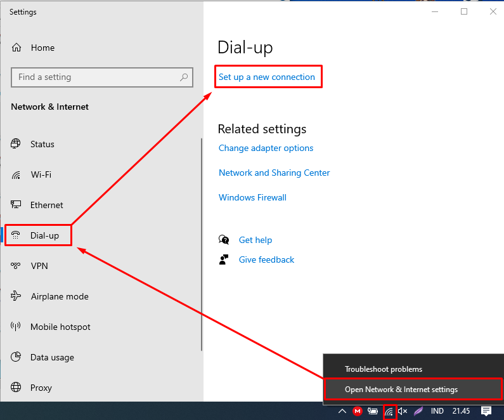
Task: Click the search magnifier icon
Action: (184, 77)
